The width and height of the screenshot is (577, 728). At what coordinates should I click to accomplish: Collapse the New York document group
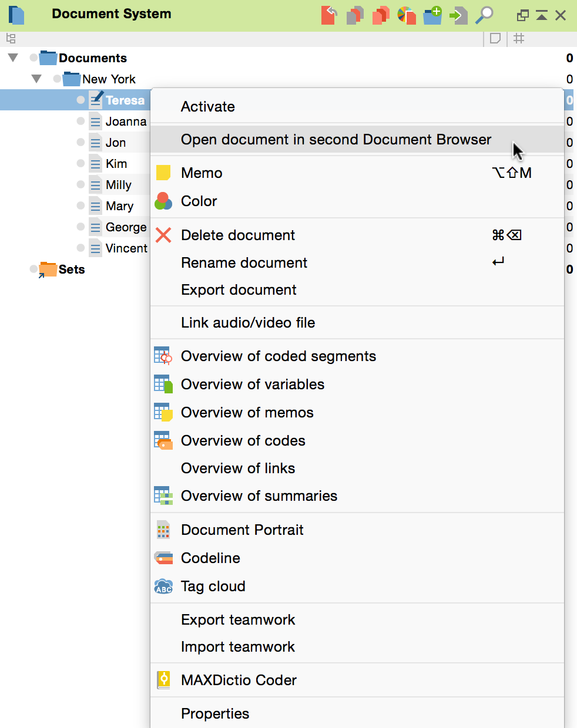click(36, 79)
